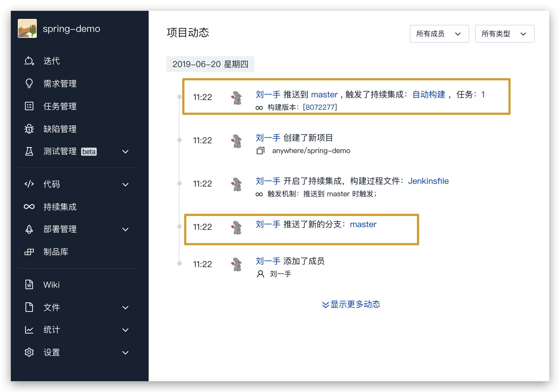
Task: Click the iteration (迭代) cycle icon
Action: [29, 61]
